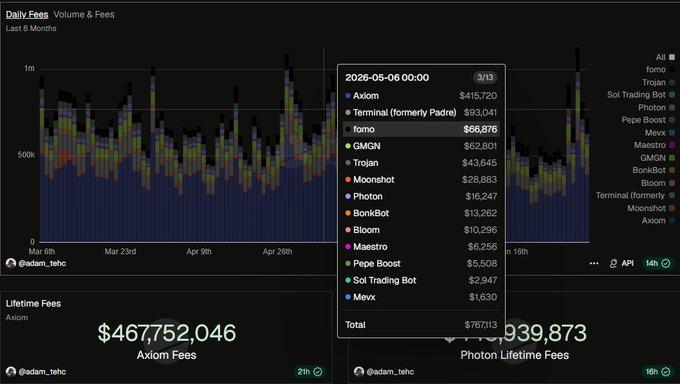Select the BonkBot row in the tooltip
Screen dimensions: 680x384
point(421,213)
